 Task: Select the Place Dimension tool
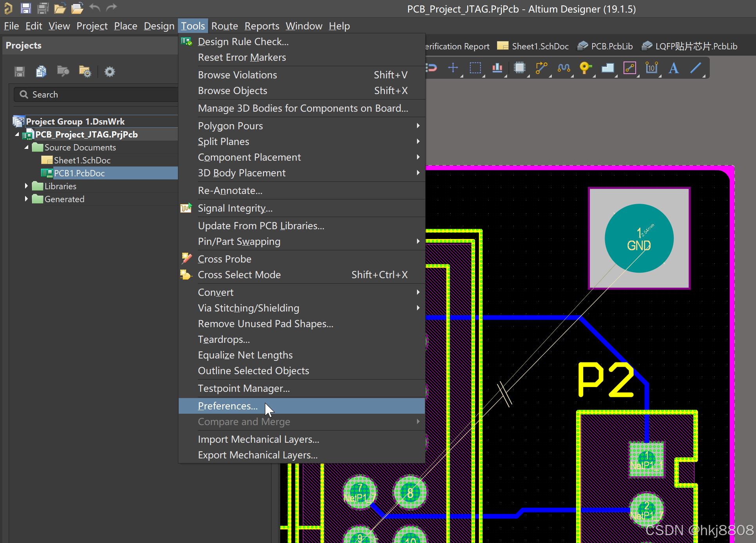point(652,67)
